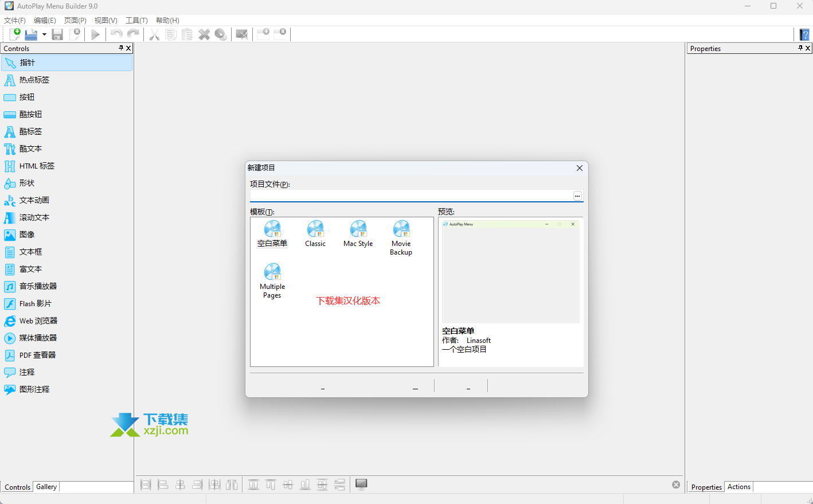Click the Save floppy disk icon
813x504 pixels.
pos(57,34)
